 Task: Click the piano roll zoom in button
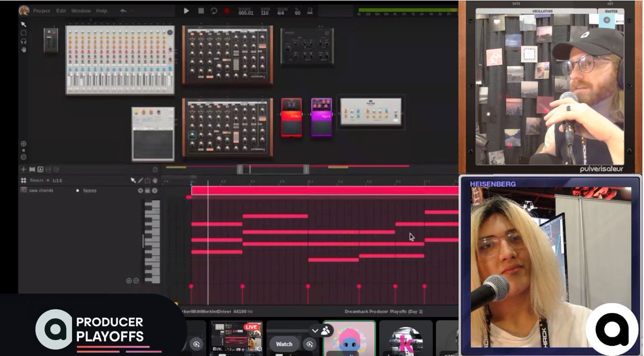click(129, 281)
